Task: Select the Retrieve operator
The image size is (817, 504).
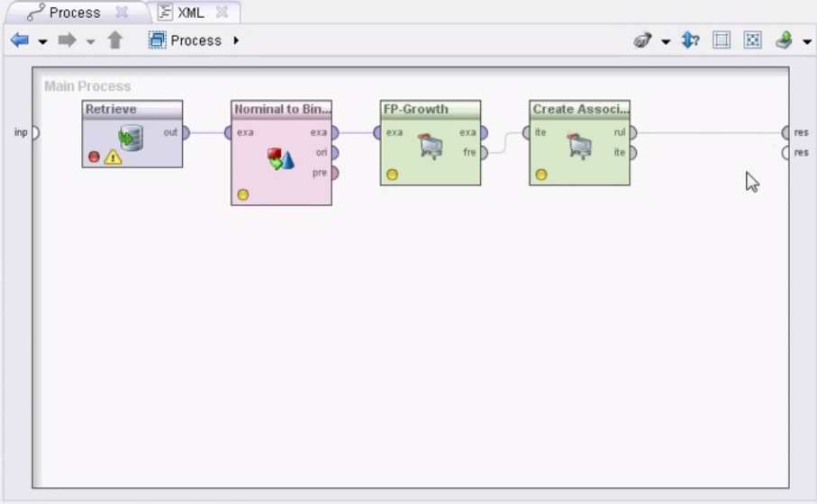Action: click(132, 134)
